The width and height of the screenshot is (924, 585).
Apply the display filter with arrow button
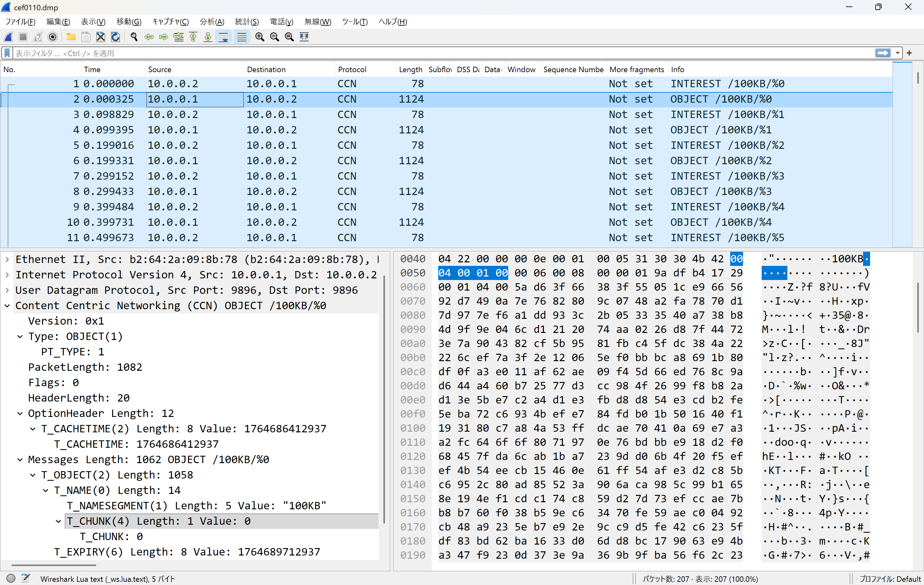tap(883, 53)
